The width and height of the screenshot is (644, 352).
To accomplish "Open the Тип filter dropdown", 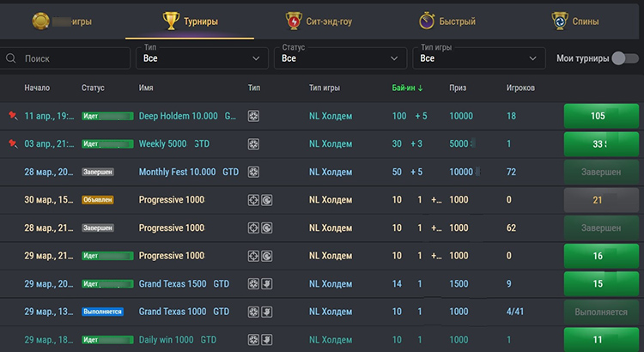I will [202, 58].
